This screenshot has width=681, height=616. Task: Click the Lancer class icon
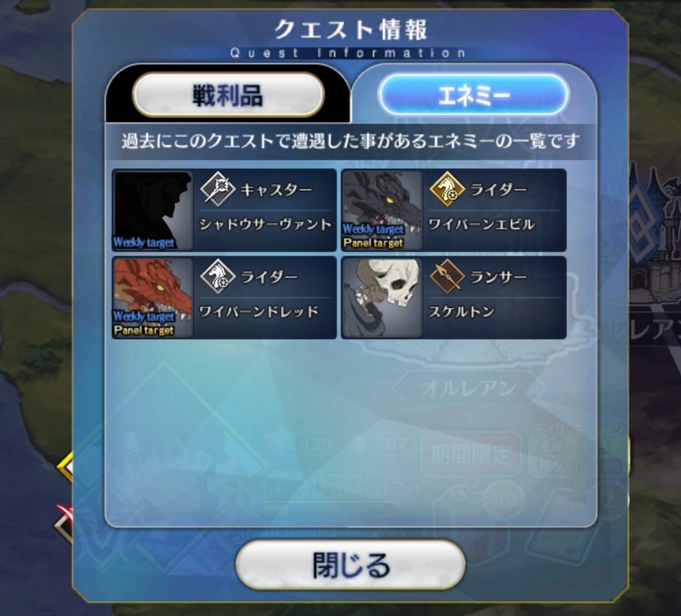[x=447, y=276]
